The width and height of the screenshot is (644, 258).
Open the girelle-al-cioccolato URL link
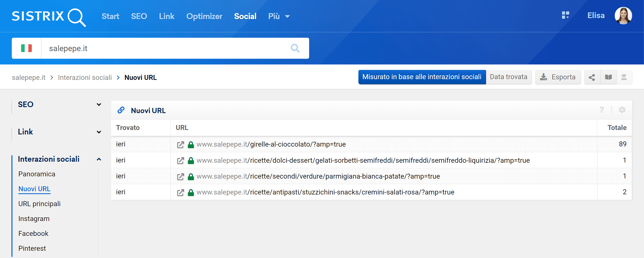[271, 144]
